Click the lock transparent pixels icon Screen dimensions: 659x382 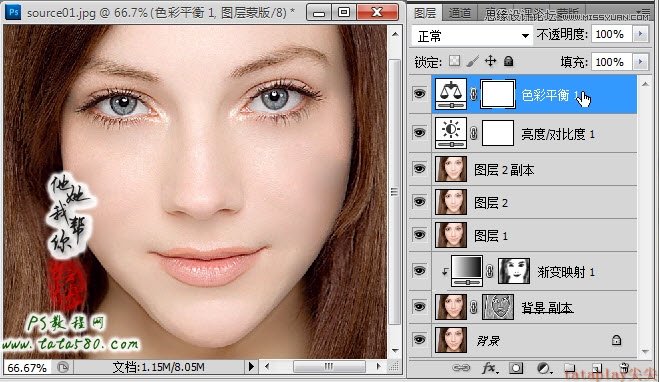click(x=454, y=61)
